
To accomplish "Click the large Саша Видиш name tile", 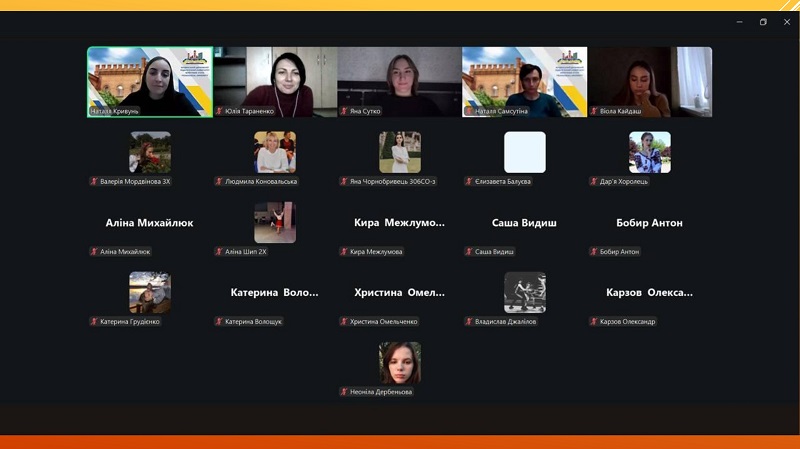I will pyautogui.click(x=524, y=223).
